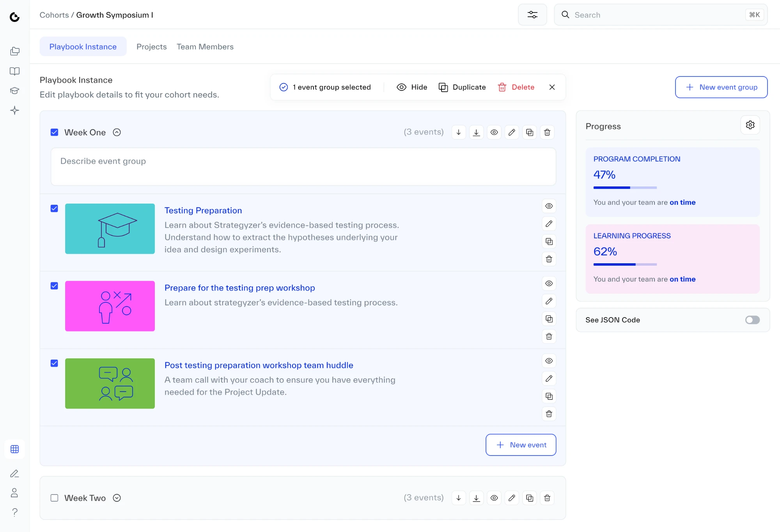Collapse the Week One group chevron
This screenshot has height=532, width=780.
click(117, 132)
